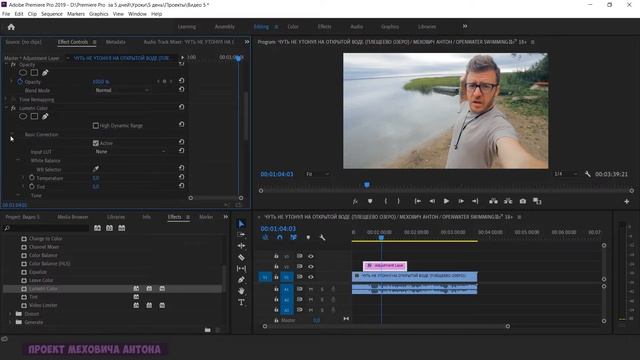Select the Pen tool in tools panel
Screen dimensions: 640x360
pyautogui.click(x=241, y=280)
